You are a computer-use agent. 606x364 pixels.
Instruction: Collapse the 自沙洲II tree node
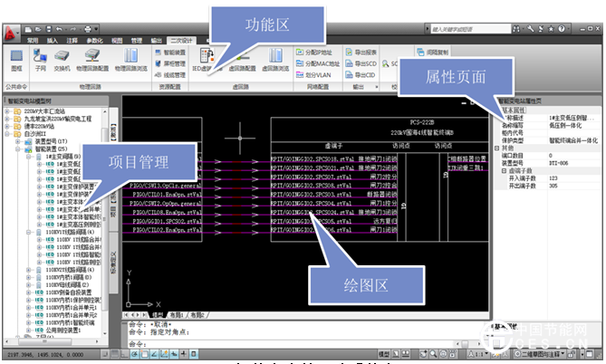click(x=7, y=133)
